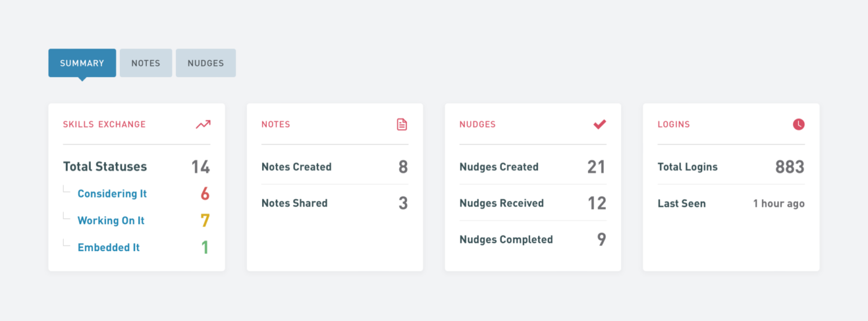Select the Summary tab
This screenshot has height=321, width=868.
coord(82,63)
